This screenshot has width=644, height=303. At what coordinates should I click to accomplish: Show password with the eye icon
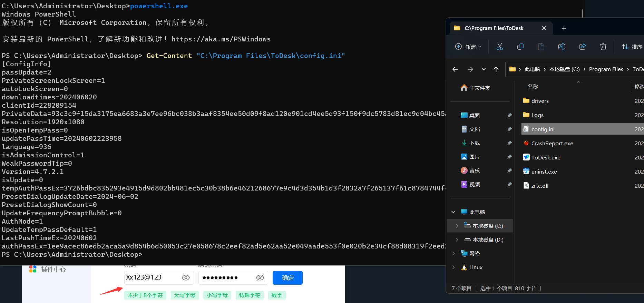pyautogui.click(x=186, y=277)
